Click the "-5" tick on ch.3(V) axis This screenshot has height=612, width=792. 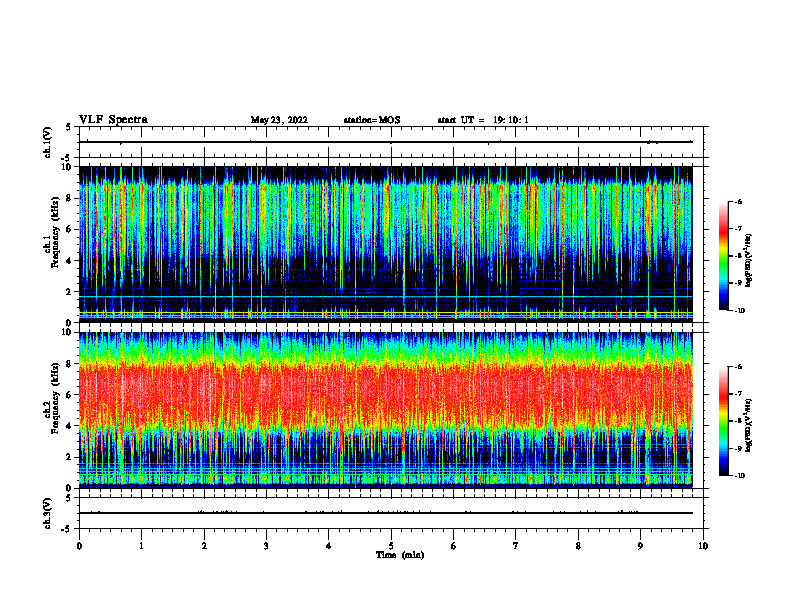click(66, 529)
